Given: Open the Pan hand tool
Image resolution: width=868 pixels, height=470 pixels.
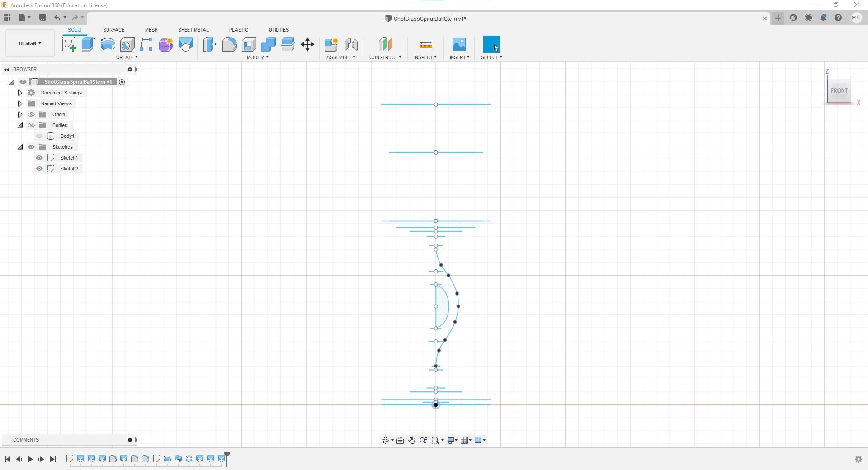Looking at the screenshot, I should point(412,440).
